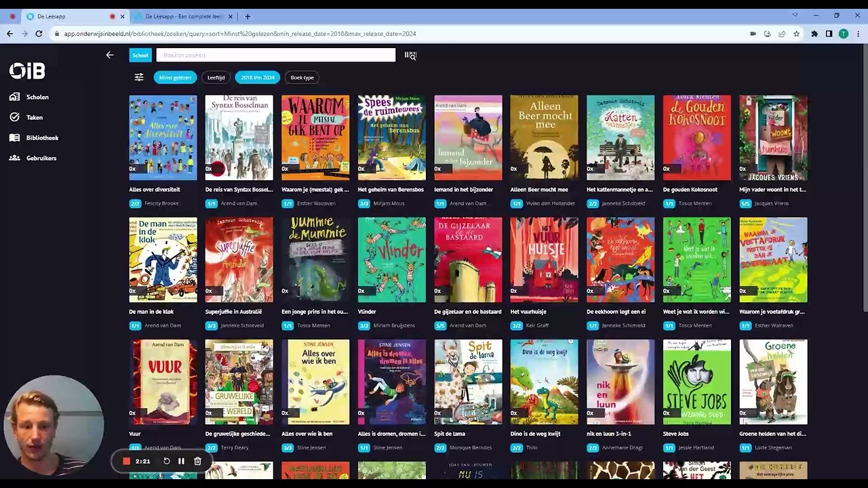
Task: Open Gebruikers in the sidebar
Action: (x=33, y=158)
